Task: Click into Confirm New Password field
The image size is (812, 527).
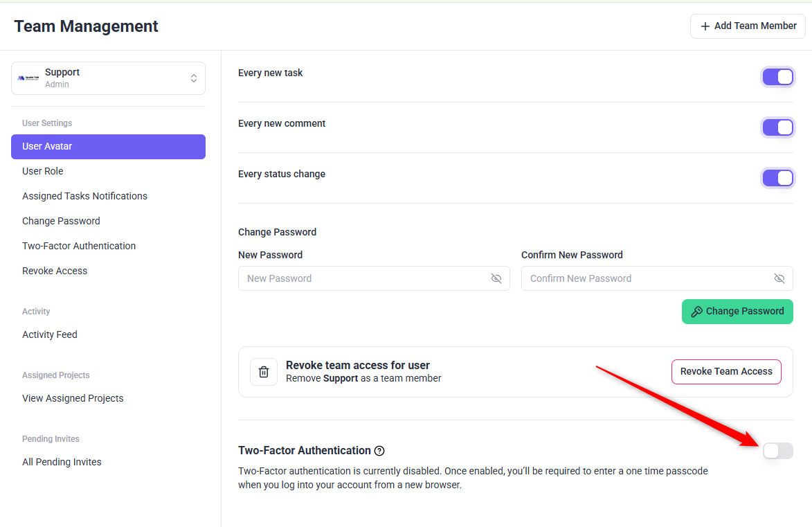Action: 647,278
